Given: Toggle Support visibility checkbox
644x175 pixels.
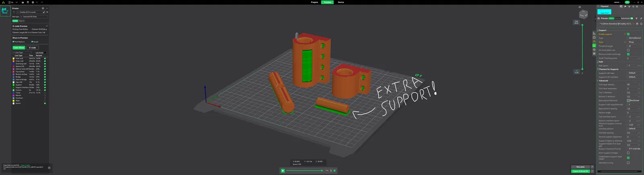Looking at the screenshot, I should tap(45, 85).
